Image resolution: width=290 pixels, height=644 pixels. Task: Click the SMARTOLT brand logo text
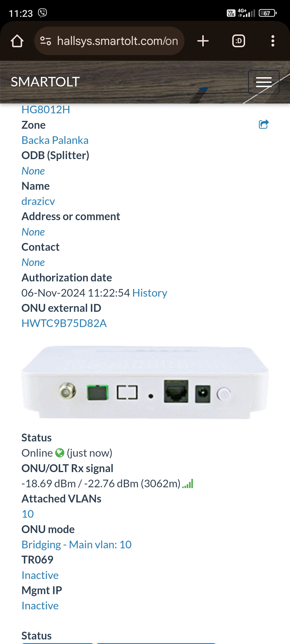45,82
